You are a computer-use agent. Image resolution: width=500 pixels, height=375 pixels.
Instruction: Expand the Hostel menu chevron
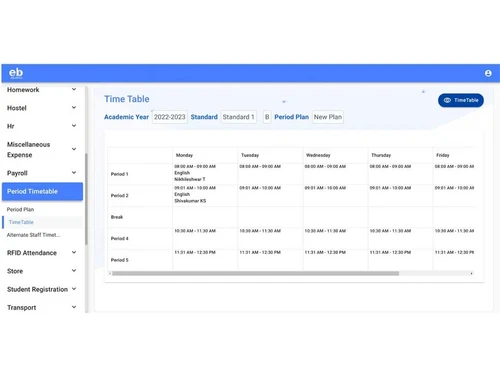click(74, 107)
